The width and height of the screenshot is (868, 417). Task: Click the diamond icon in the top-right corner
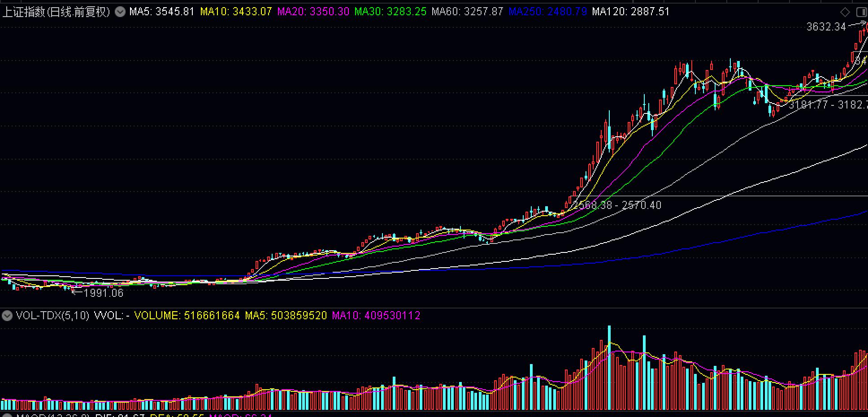(x=845, y=12)
